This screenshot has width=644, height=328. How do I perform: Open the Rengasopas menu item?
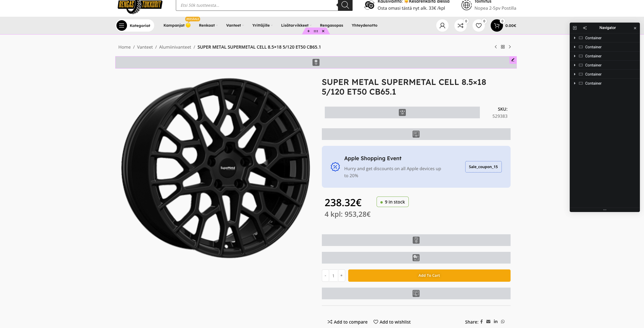point(332,25)
